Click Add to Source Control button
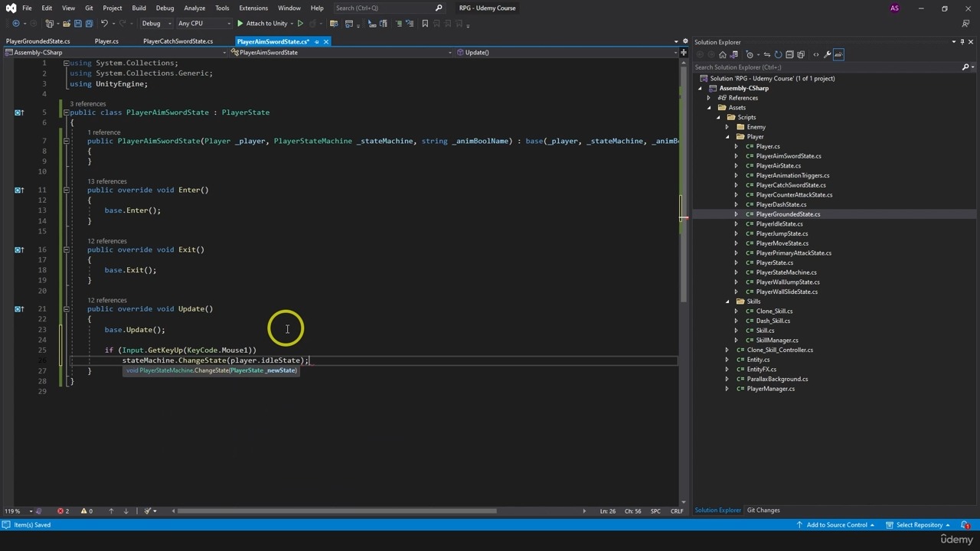980x551 pixels. tap(837, 525)
